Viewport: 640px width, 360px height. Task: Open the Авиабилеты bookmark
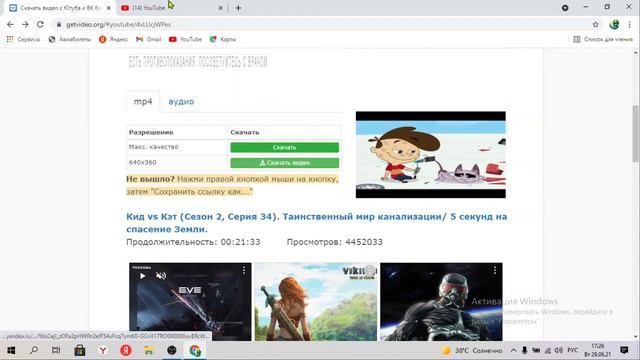(x=70, y=39)
